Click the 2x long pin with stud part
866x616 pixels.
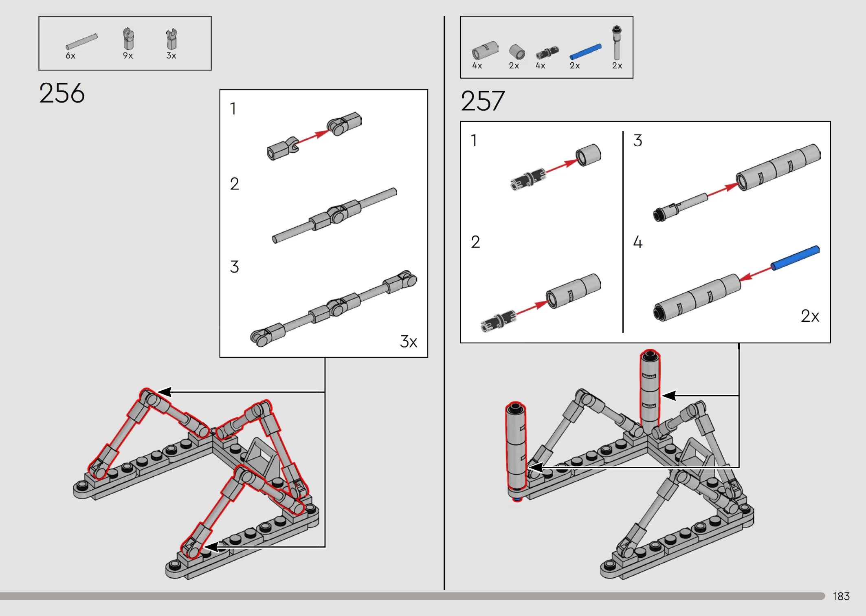(x=617, y=43)
